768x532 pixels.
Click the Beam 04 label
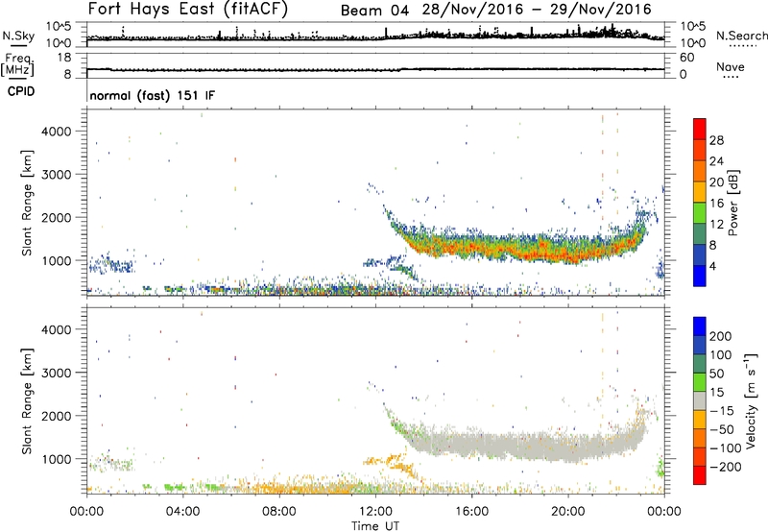click(374, 10)
